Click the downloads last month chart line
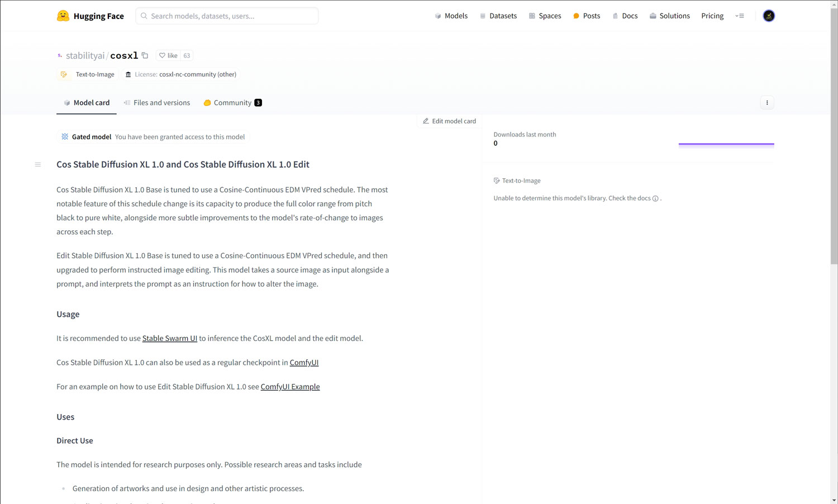 pos(726,144)
